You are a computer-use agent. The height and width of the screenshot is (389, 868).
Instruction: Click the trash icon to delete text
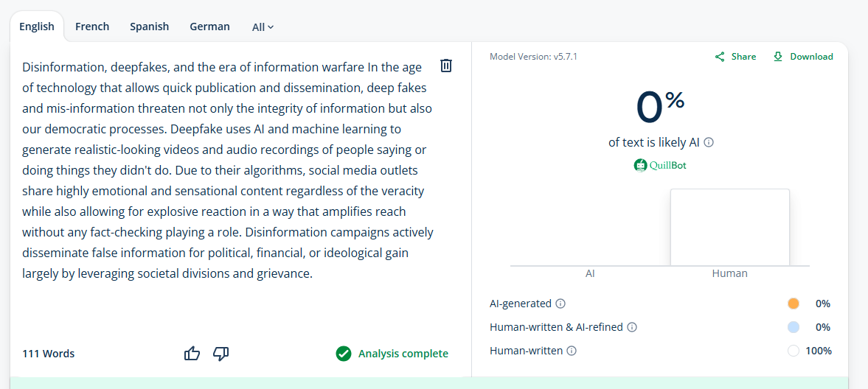click(446, 66)
